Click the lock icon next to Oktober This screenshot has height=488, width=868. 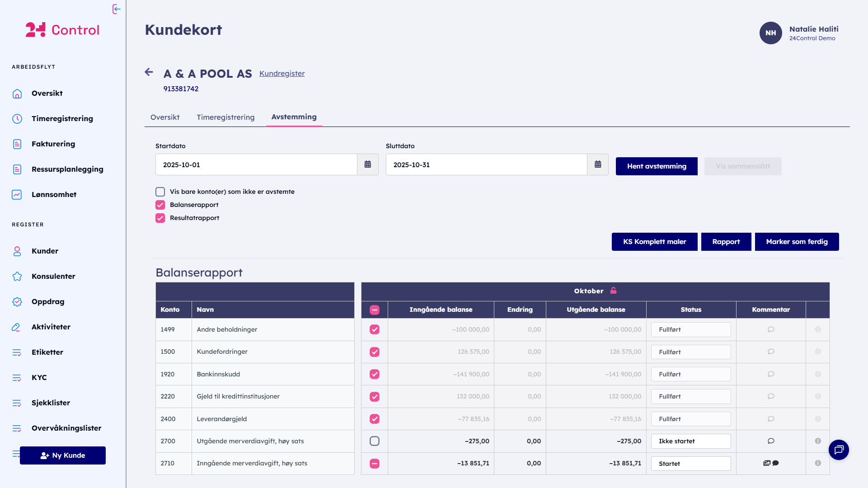613,291
